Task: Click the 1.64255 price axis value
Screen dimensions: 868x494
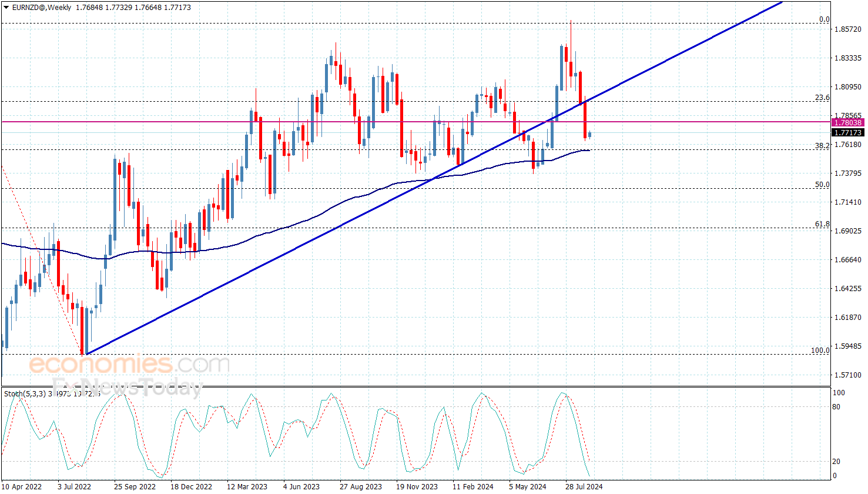Action: [848, 289]
